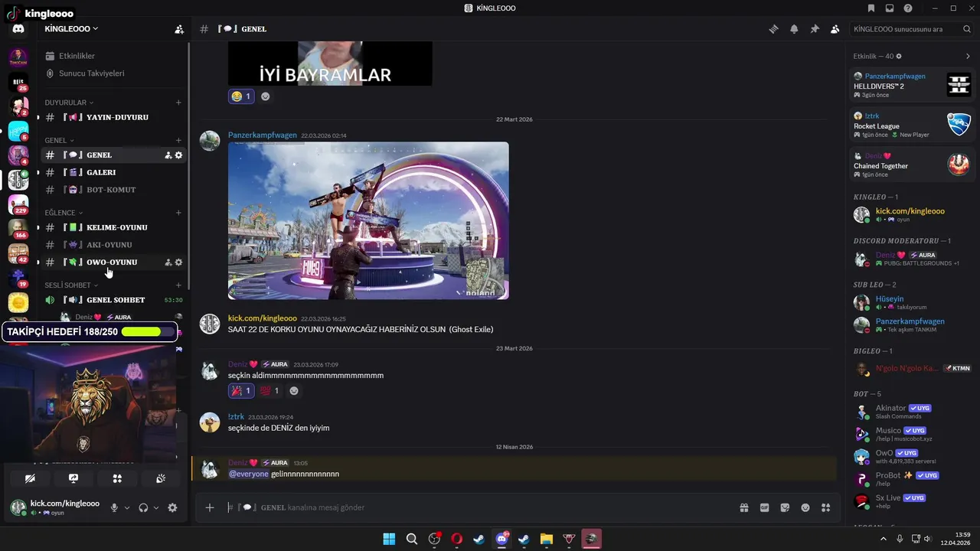Deafen with the headphones button
The width and height of the screenshot is (980, 551).
(x=143, y=507)
